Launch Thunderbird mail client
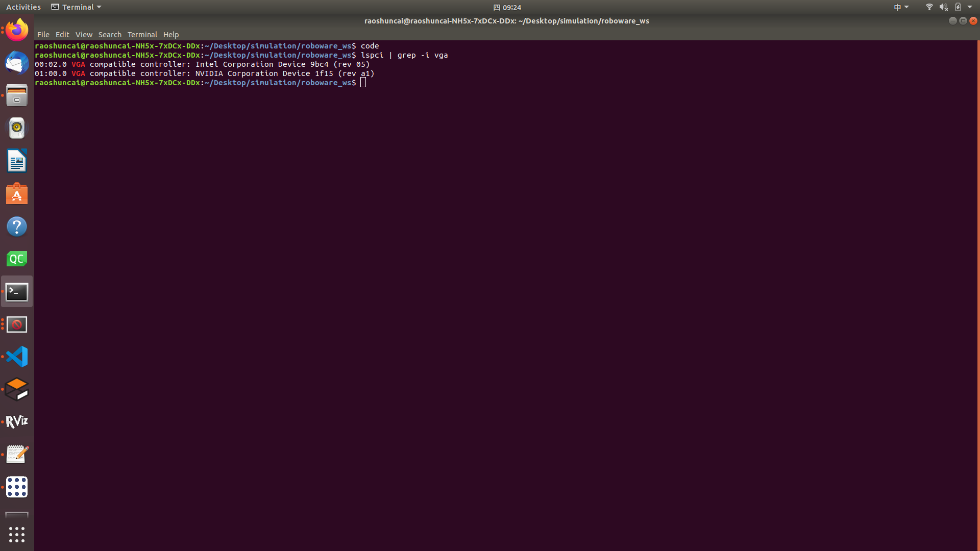 (17, 63)
